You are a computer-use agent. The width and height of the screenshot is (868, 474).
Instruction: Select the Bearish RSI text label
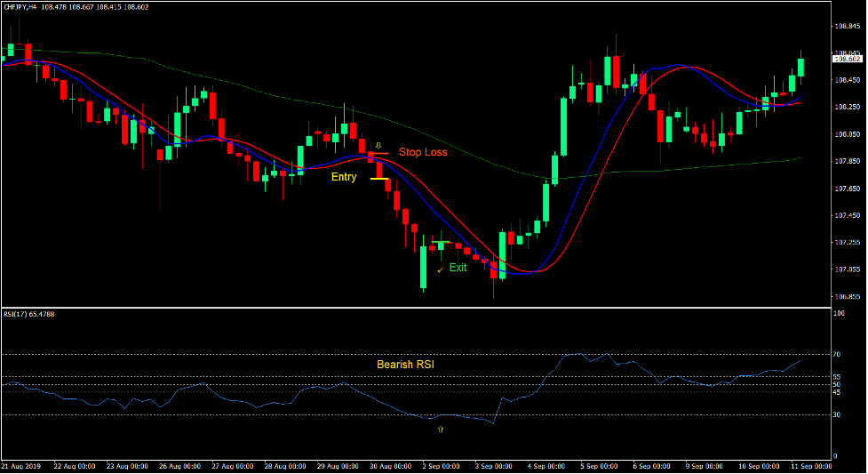click(x=405, y=365)
